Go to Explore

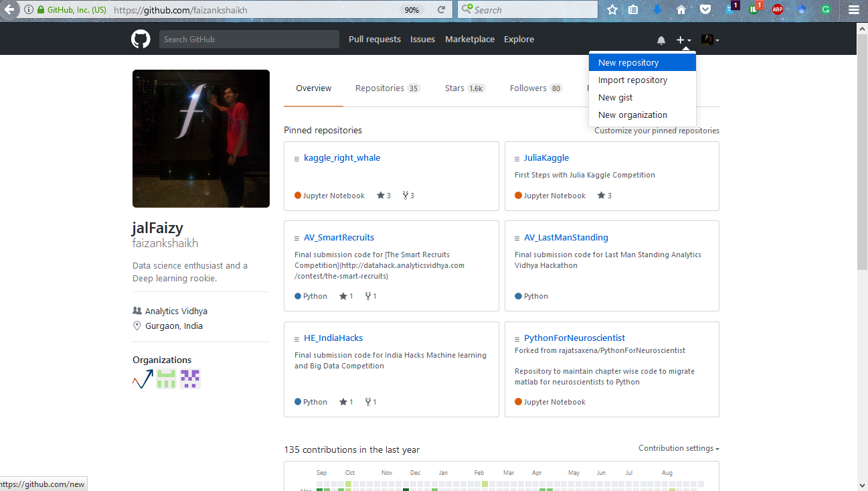click(519, 40)
